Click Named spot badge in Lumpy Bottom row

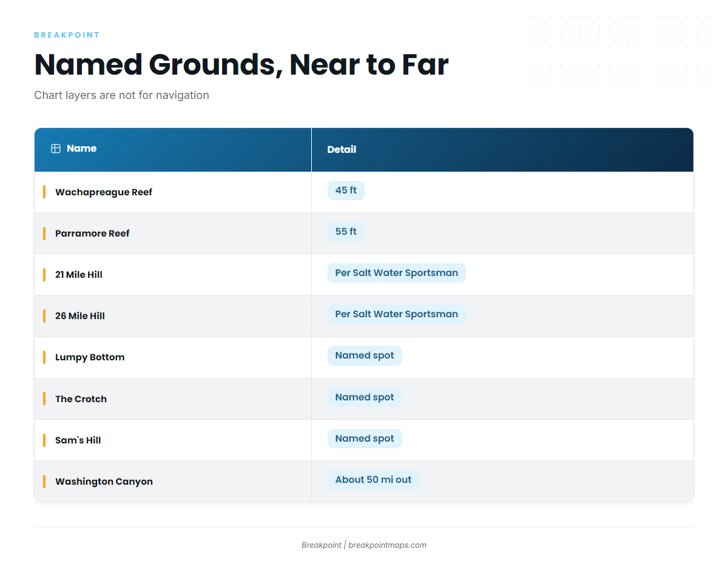coord(365,355)
